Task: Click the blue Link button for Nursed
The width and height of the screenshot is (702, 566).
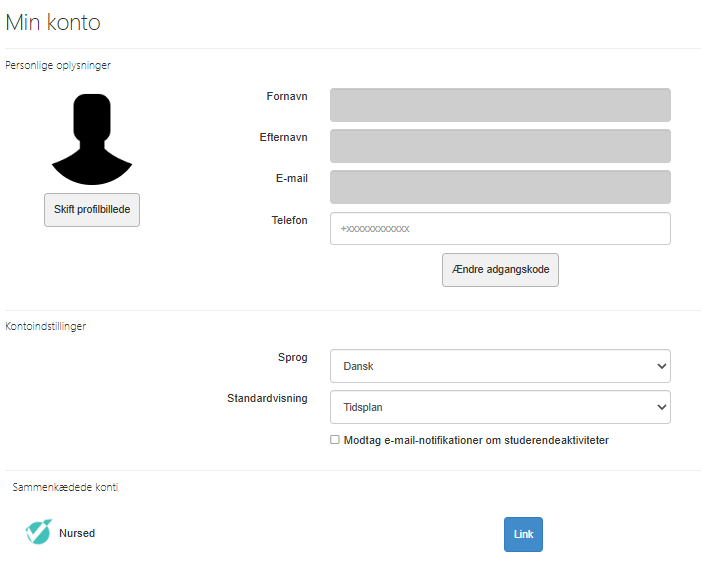Action: 523,534
